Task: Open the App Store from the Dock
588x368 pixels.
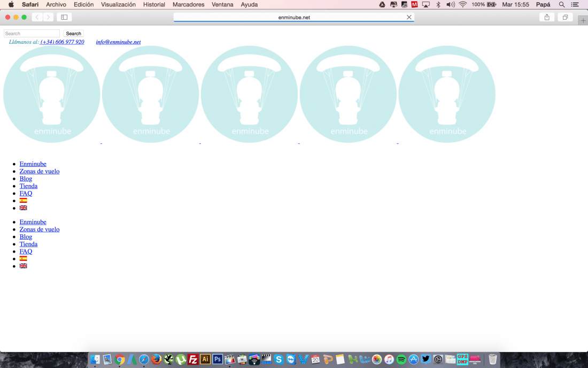Action: pyautogui.click(x=413, y=359)
